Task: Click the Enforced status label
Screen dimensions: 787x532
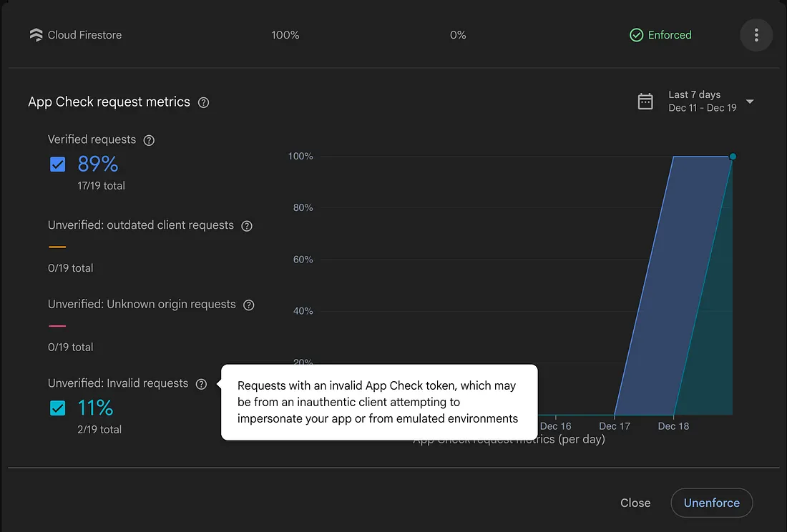Action: click(x=670, y=35)
